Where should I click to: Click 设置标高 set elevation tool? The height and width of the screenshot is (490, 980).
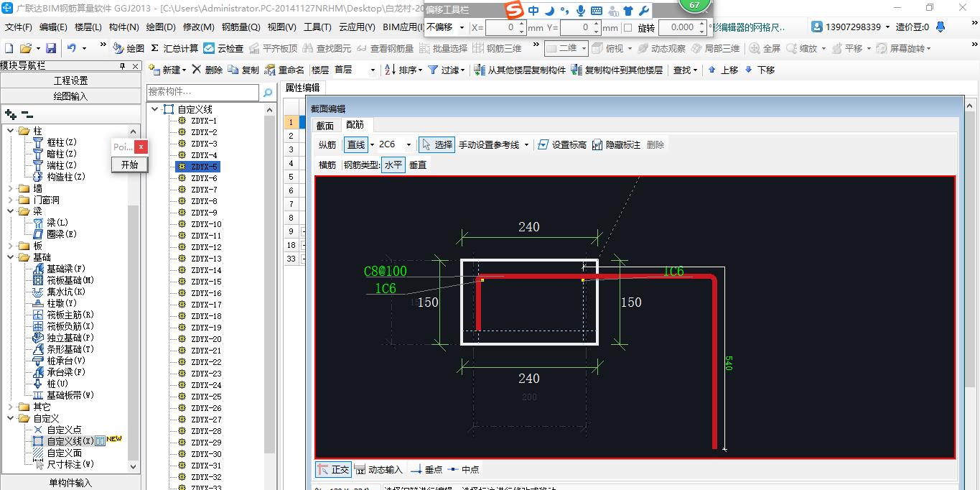click(562, 144)
